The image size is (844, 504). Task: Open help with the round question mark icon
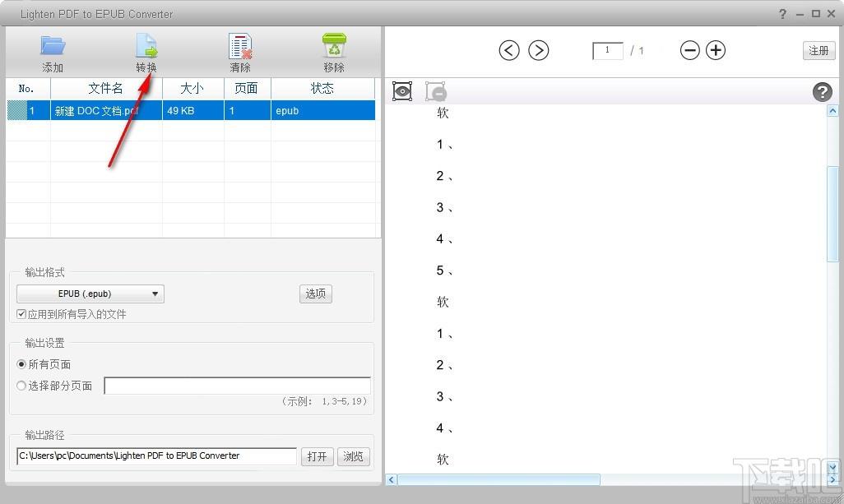click(822, 92)
